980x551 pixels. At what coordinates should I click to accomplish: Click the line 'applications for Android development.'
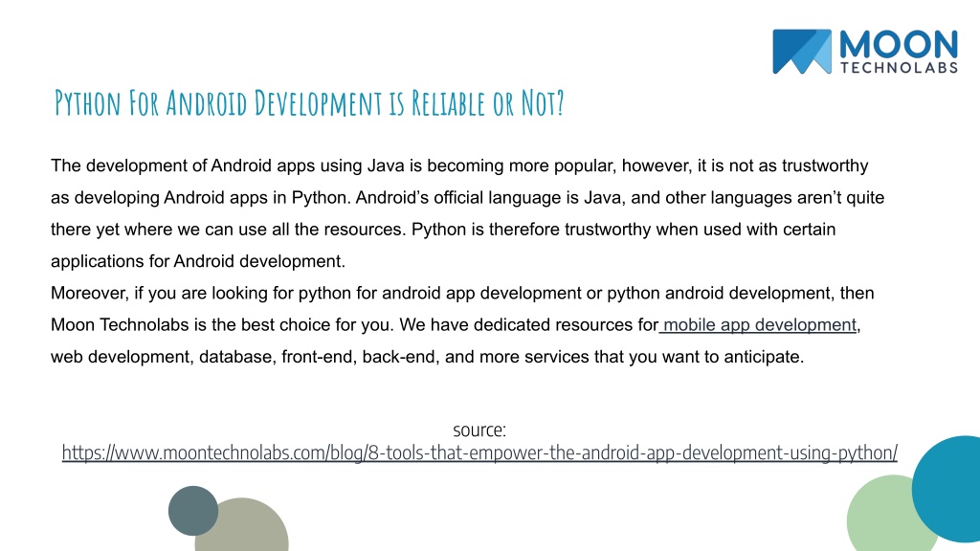[198, 261]
